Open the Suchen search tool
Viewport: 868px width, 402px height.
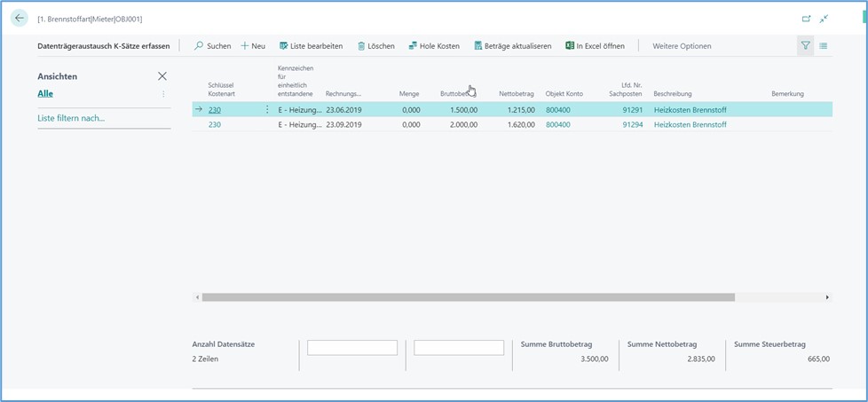[212, 46]
